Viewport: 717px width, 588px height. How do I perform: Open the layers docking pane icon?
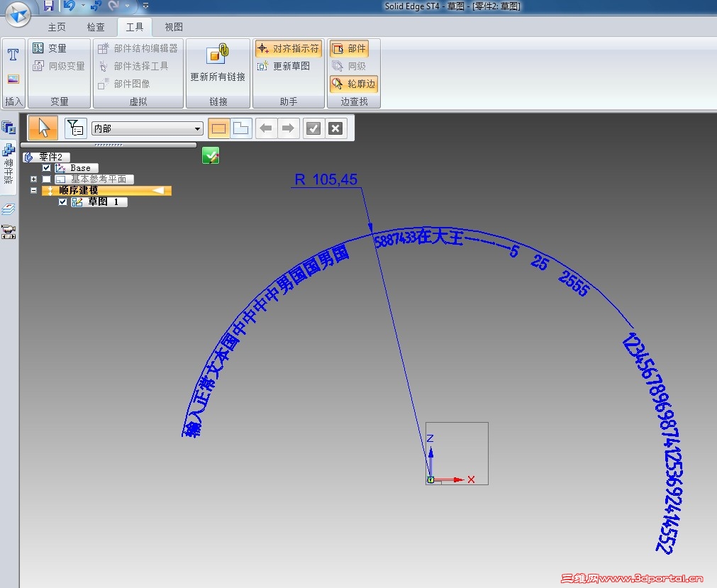(9, 209)
